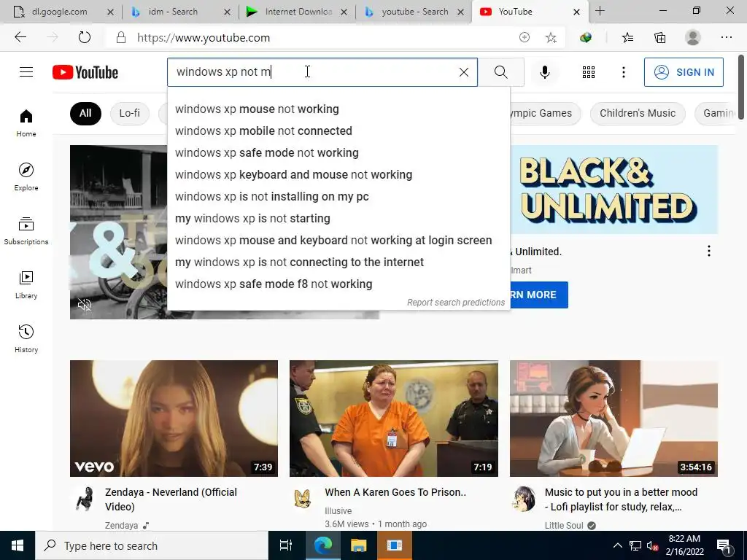Screen dimensions: 747x560
Task: Choose suggestion 'mouse and keyboard not working at login screen'
Action: [338, 241]
